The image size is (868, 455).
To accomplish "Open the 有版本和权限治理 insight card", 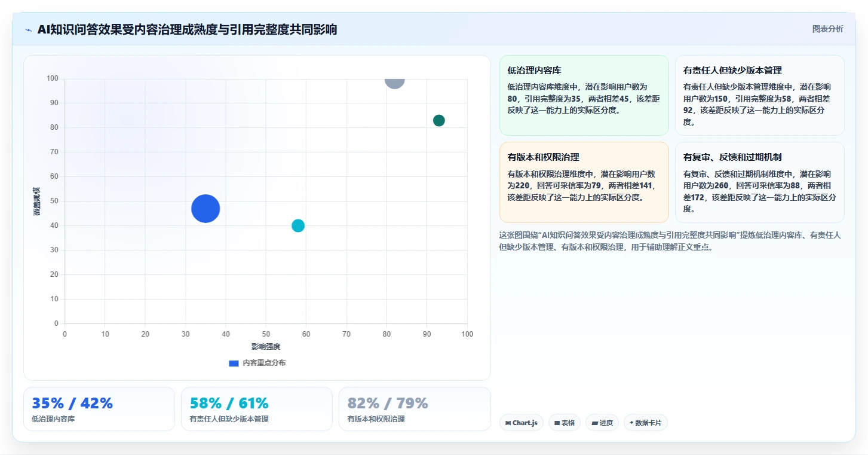I will click(584, 182).
